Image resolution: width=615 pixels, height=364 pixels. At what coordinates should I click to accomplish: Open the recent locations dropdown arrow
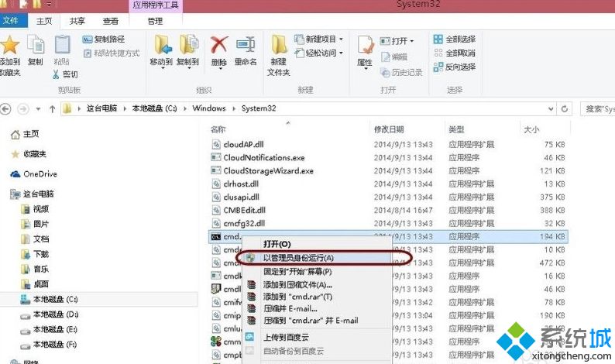coord(38,109)
